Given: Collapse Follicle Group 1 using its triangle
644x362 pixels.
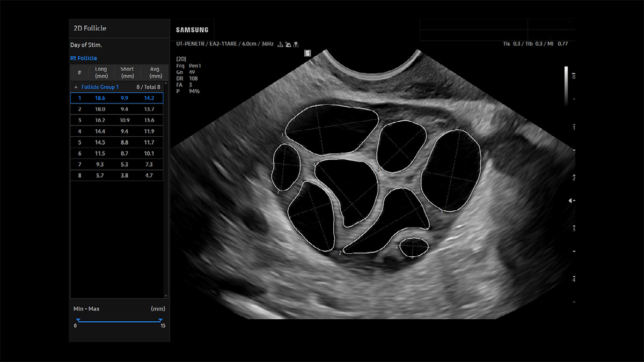Looking at the screenshot, I should [76, 87].
